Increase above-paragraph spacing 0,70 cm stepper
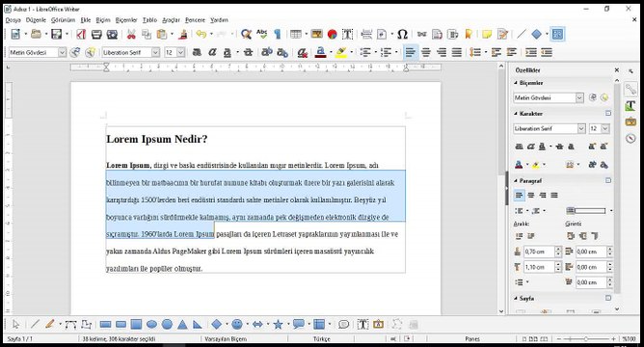This screenshot has height=347, width=644. (558, 249)
